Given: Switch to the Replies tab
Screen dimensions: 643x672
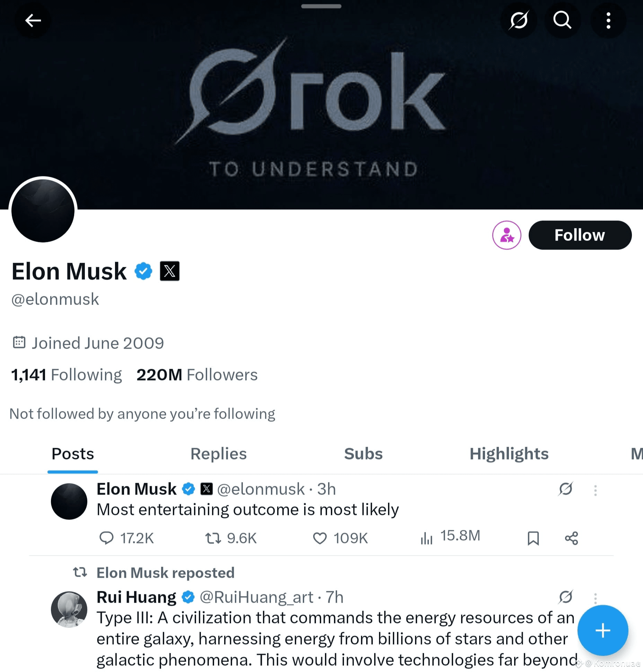Looking at the screenshot, I should point(218,454).
